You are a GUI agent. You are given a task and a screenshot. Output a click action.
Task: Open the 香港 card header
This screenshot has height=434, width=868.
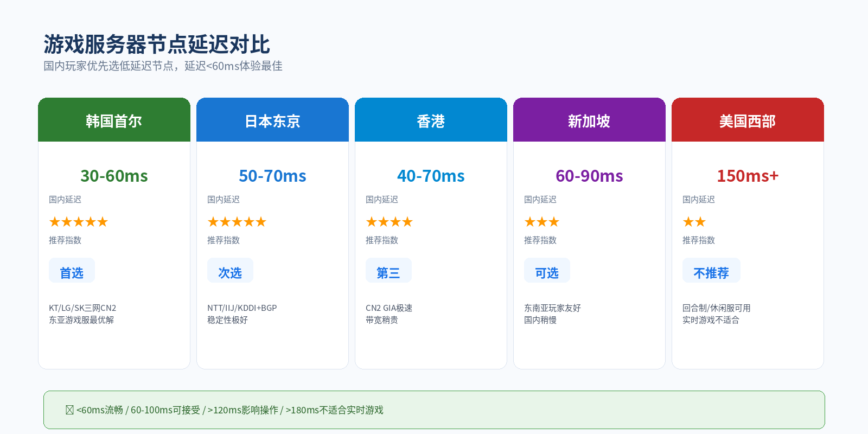coord(431,120)
